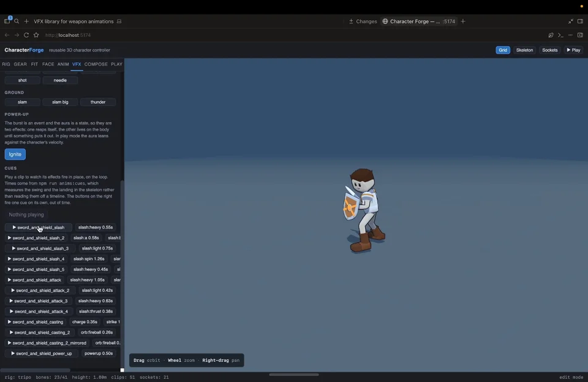The width and height of the screenshot is (588, 382).
Task: Play clip sword_and_shield_attack_2
Action: 40,291
